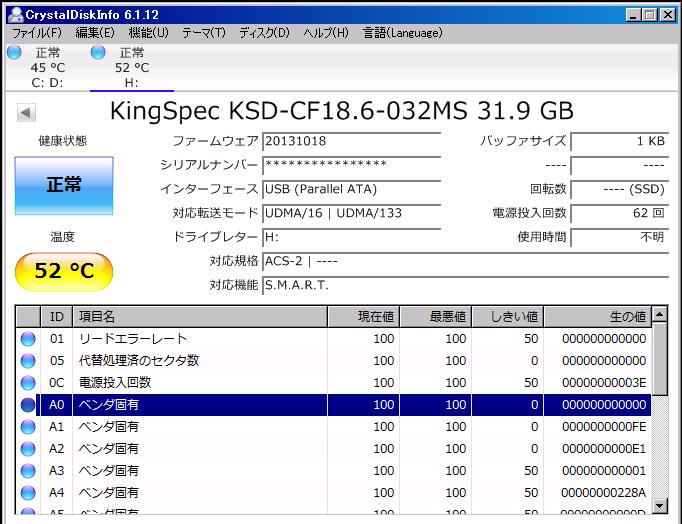Image resolution: width=682 pixels, height=524 pixels.
Task: Click the power on hours 不明 field
Action: point(620,237)
